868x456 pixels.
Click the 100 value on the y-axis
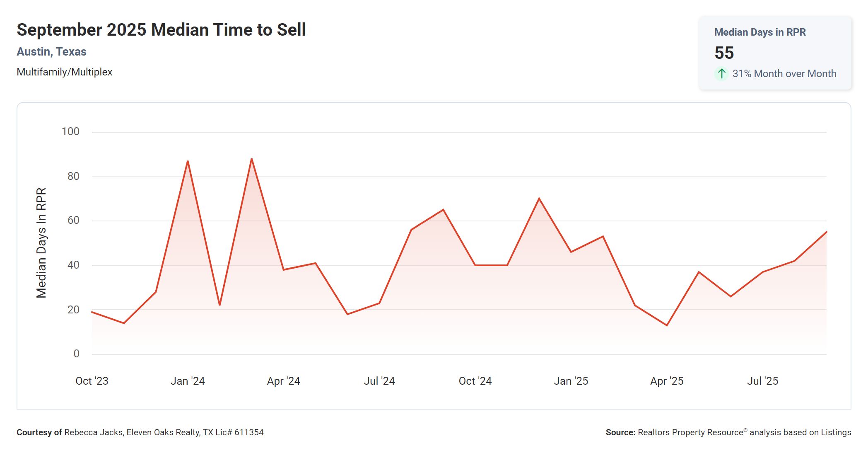pos(70,132)
